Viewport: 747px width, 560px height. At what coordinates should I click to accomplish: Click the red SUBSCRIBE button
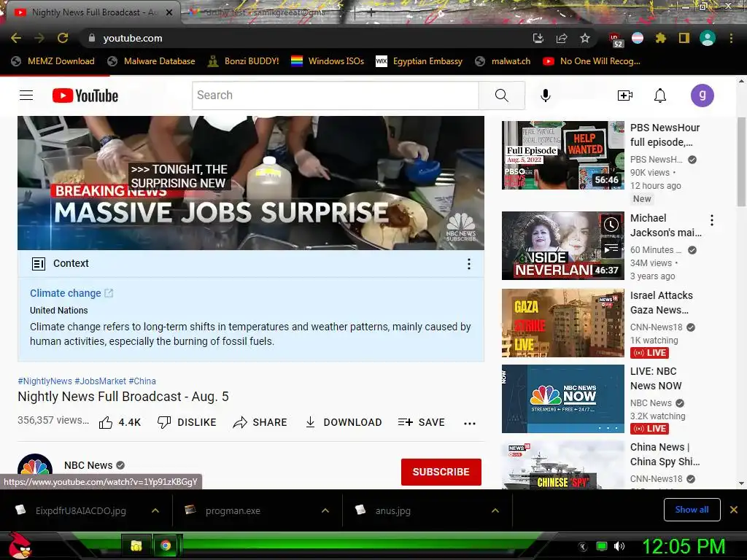tap(441, 472)
